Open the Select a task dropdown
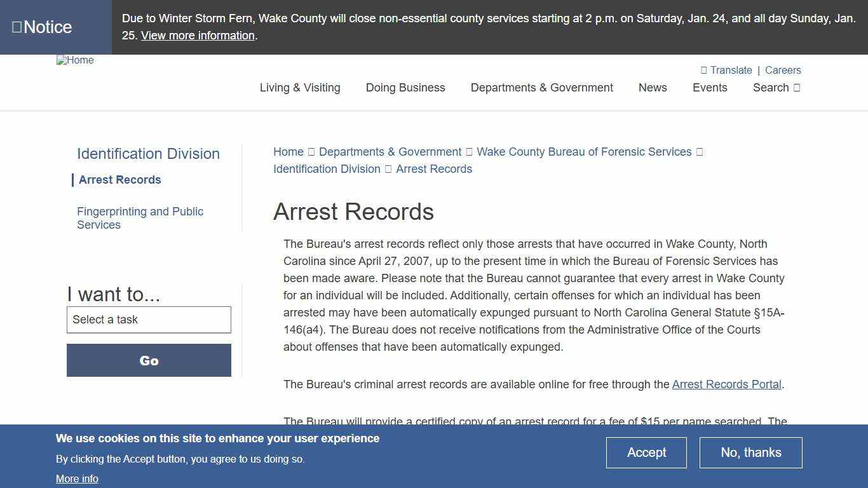The width and height of the screenshot is (868, 488). (149, 320)
